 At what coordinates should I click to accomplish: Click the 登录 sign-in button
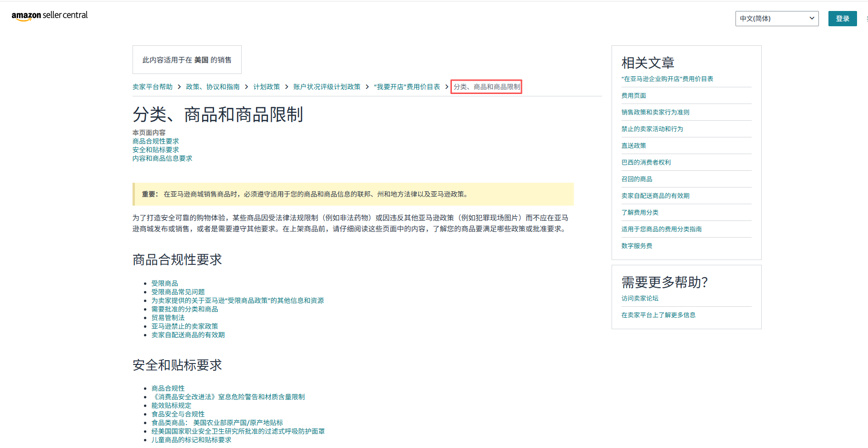pos(842,18)
